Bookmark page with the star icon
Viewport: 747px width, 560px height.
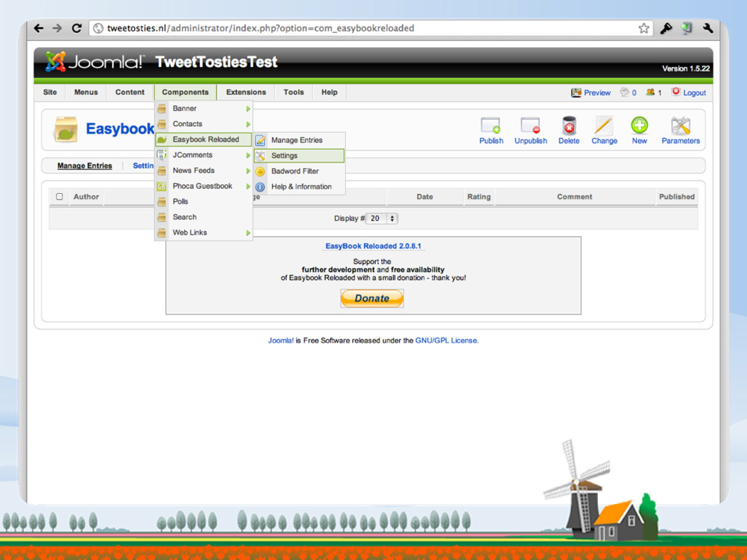(x=644, y=28)
